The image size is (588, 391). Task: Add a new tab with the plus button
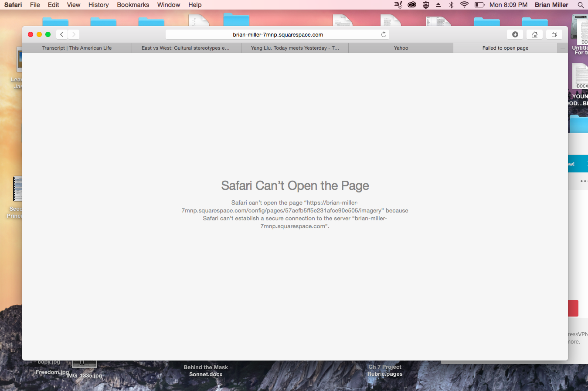pos(563,48)
